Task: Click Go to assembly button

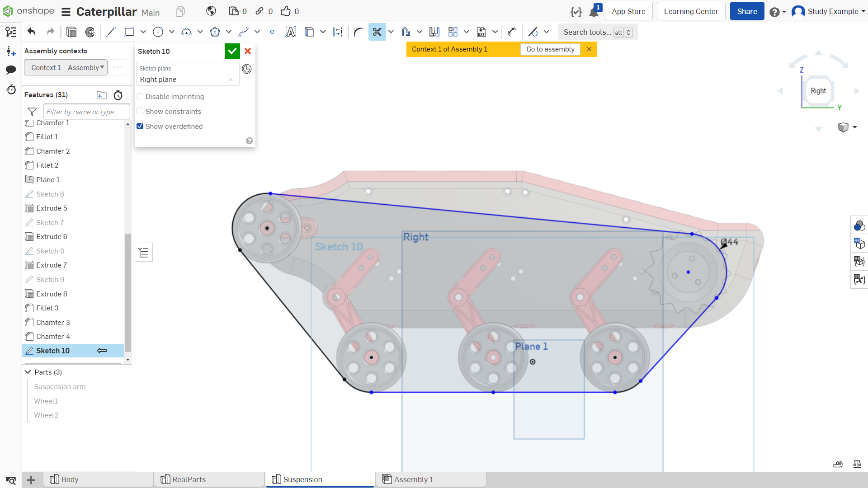Action: (x=550, y=49)
